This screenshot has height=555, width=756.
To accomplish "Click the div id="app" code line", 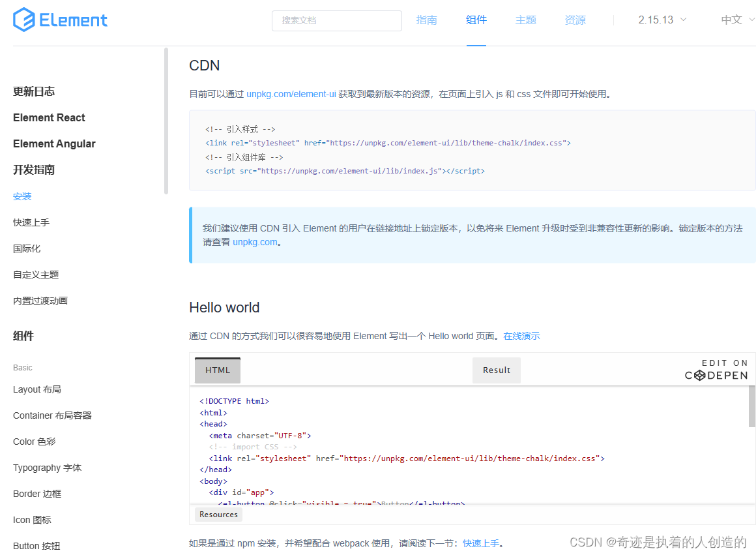I will pos(241,492).
